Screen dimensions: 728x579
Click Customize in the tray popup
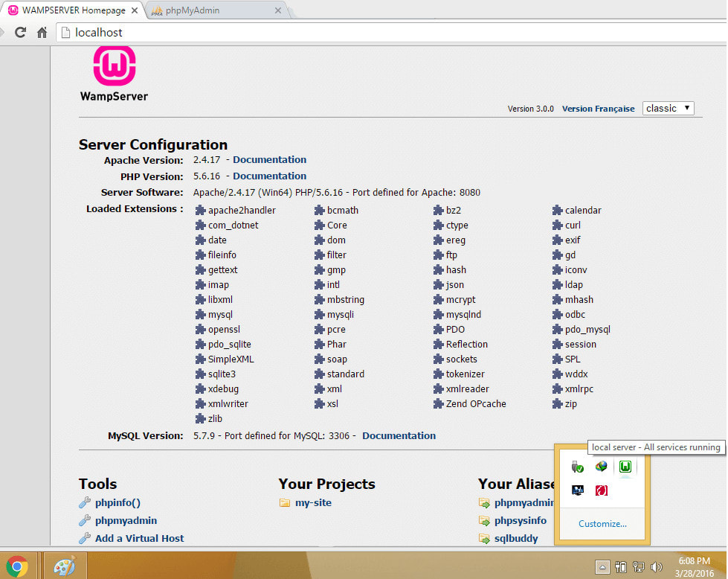[x=602, y=524]
